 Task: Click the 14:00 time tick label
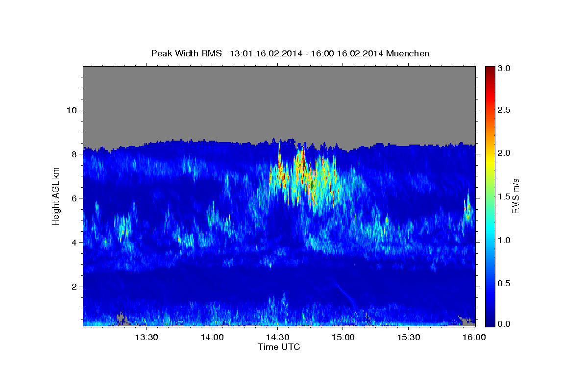coord(212,337)
